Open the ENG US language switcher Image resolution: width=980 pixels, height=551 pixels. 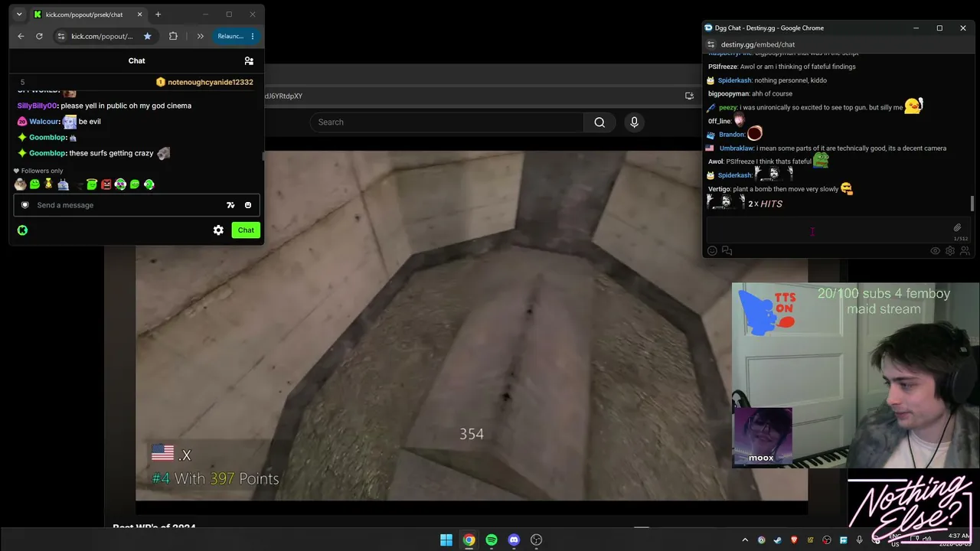tap(894, 540)
